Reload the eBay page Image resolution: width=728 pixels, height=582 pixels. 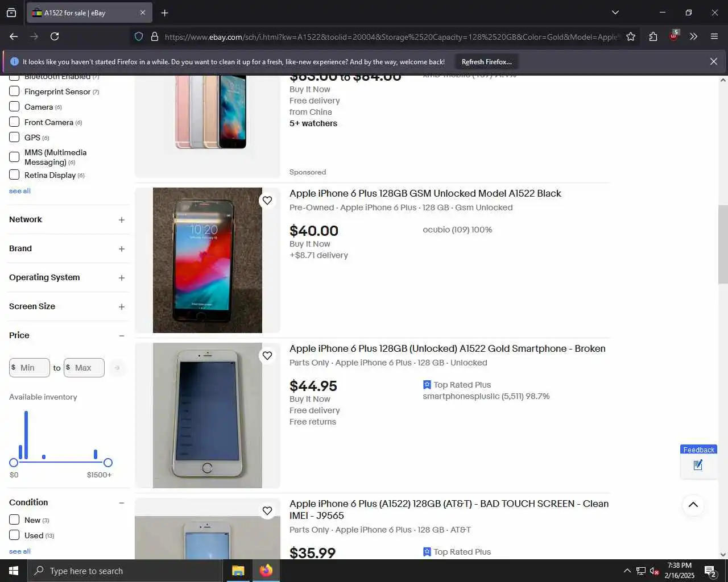tap(55, 36)
